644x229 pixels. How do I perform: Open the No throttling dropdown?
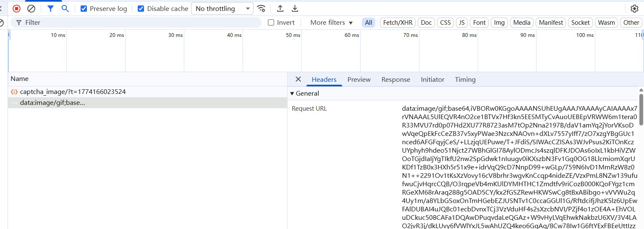click(x=223, y=8)
